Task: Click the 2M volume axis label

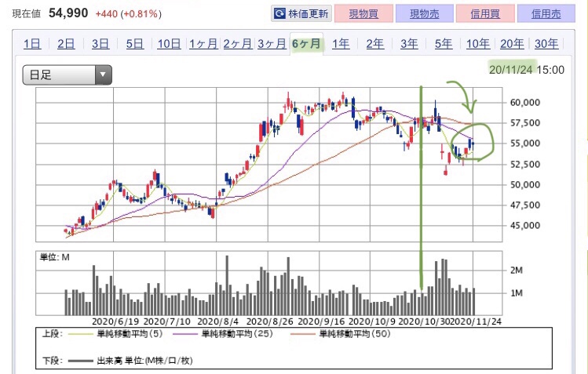Action: click(x=517, y=271)
